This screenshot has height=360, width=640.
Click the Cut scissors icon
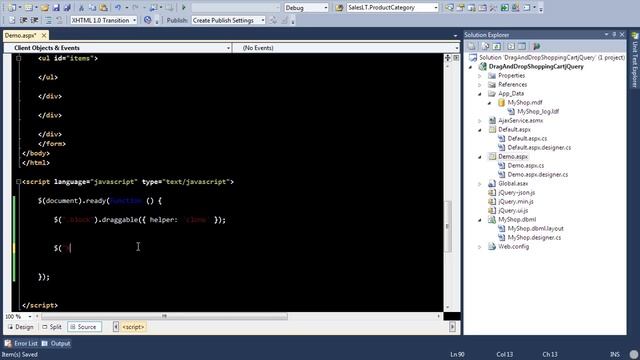81,7
